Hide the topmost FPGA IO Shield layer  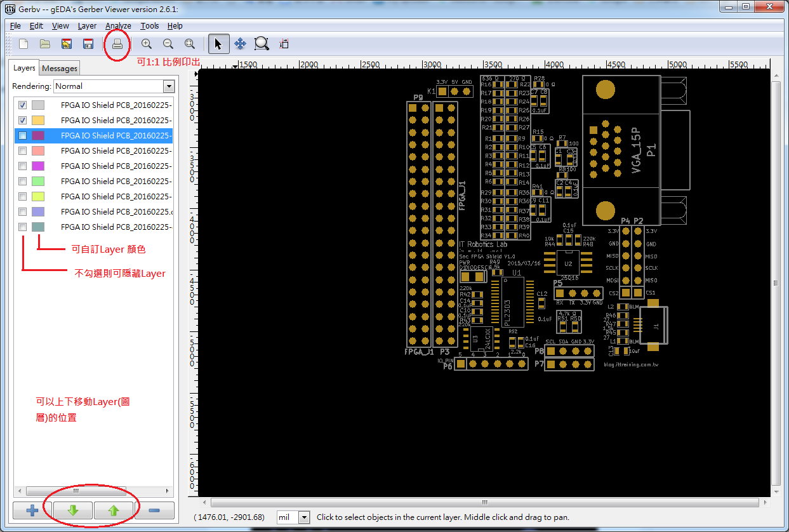[22, 105]
